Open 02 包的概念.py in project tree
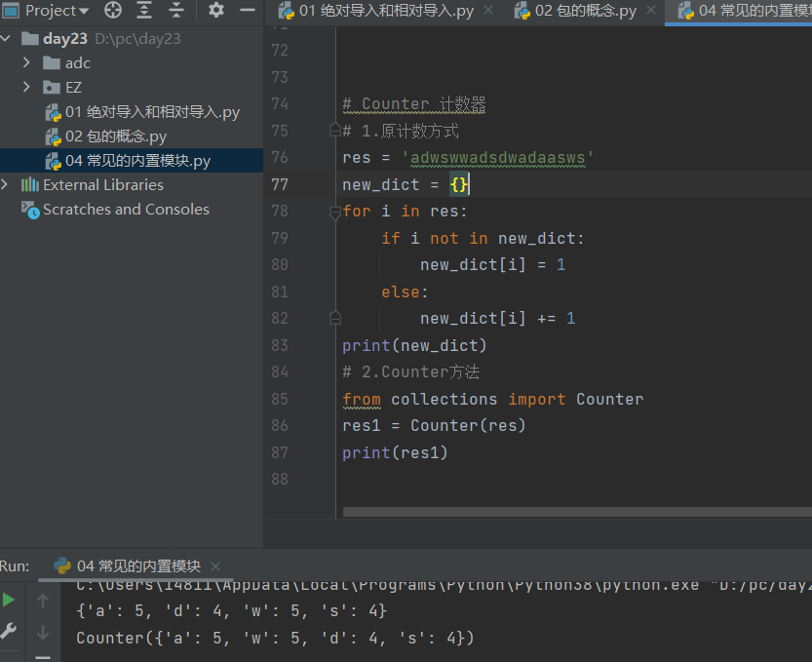The width and height of the screenshot is (812, 662). tap(115, 136)
